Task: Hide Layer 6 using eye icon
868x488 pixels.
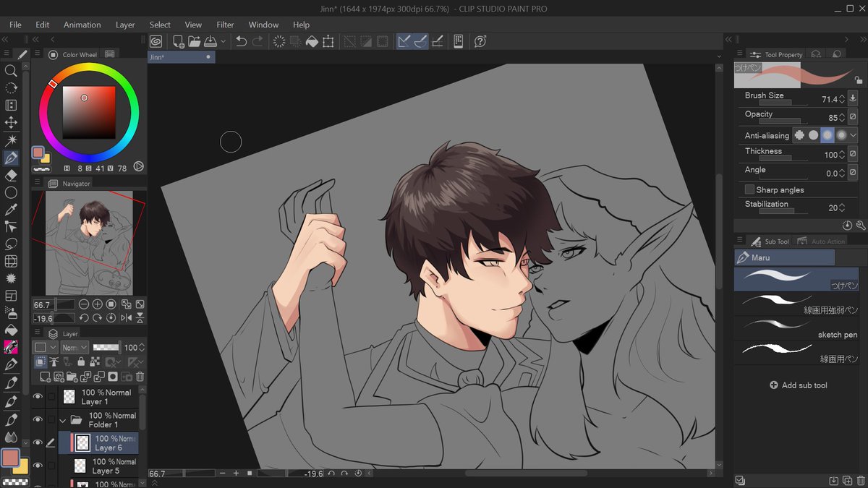Action: coord(38,442)
